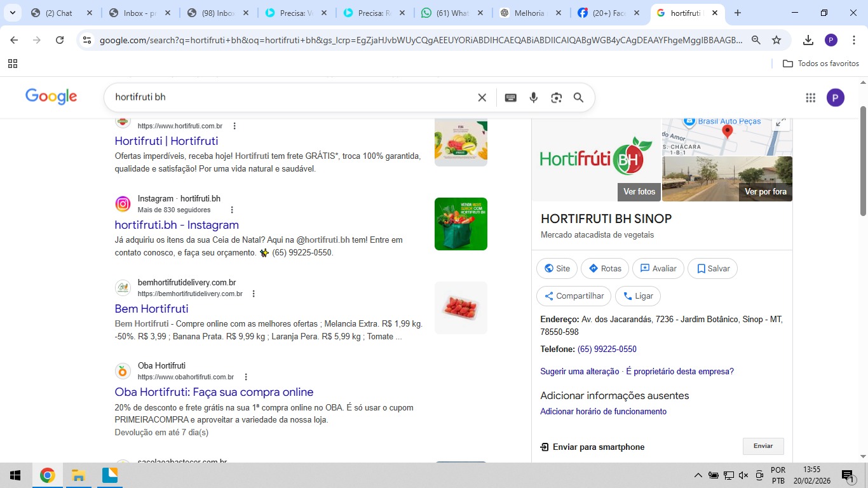Open more options for Oba Hortifruti result
Screen dimensions: 868x488
tap(246, 377)
